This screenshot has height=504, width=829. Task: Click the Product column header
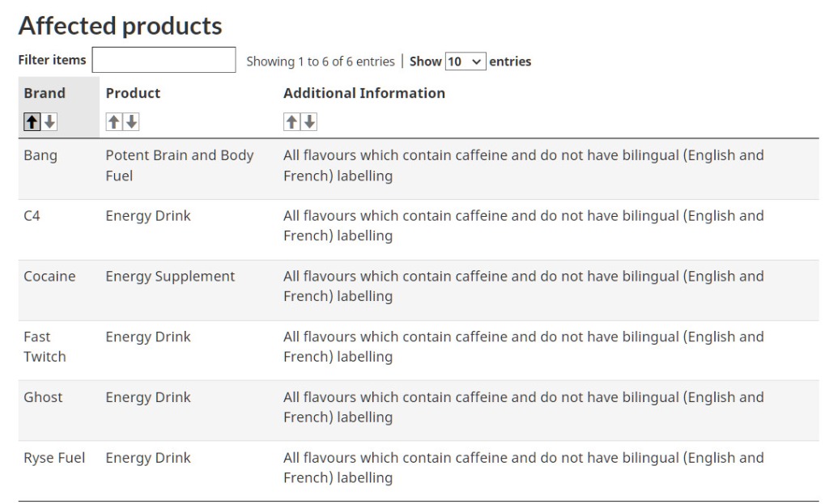coord(133,94)
